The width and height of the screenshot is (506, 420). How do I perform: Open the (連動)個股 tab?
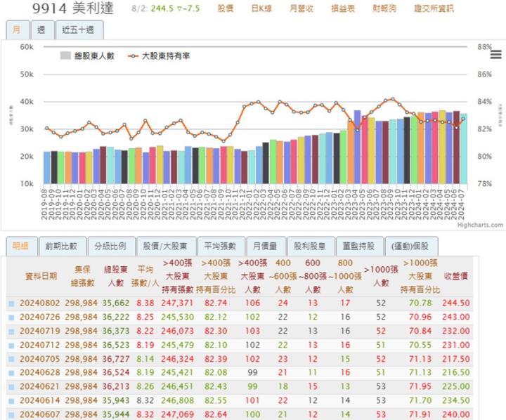[411, 247]
